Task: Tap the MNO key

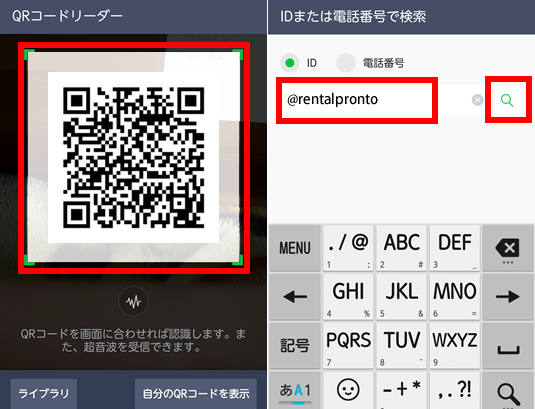Action: (455, 297)
